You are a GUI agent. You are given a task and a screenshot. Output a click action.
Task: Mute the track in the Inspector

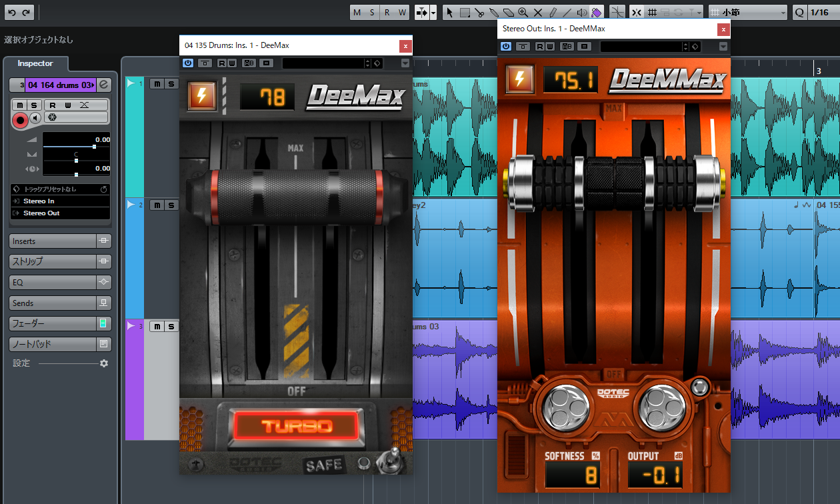click(x=20, y=105)
